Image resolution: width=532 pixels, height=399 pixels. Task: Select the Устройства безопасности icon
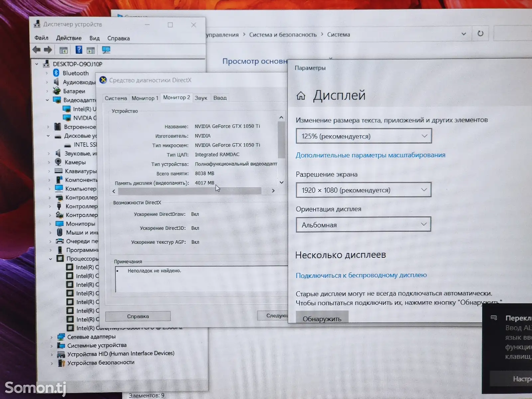point(61,363)
